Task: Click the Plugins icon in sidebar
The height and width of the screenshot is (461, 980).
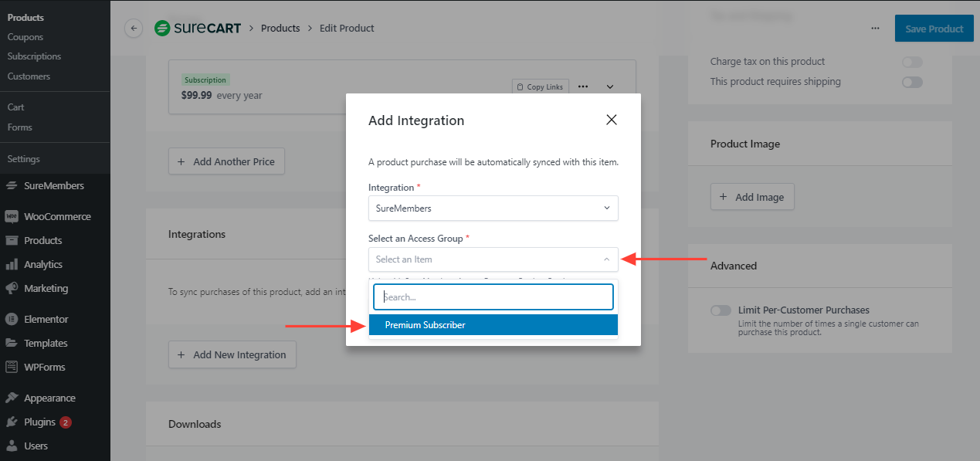Action: coord(12,422)
